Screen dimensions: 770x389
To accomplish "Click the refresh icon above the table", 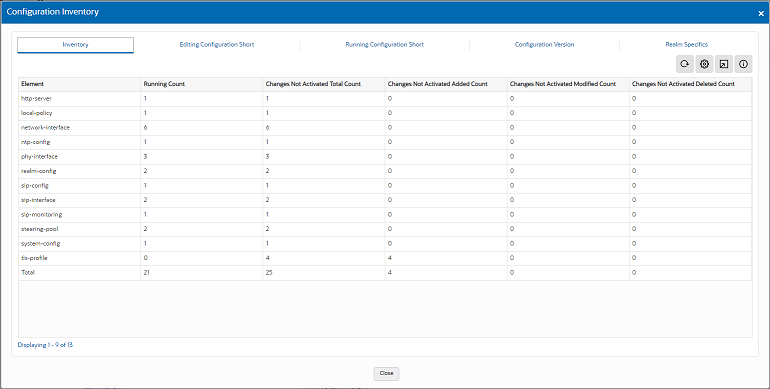I will (x=685, y=64).
